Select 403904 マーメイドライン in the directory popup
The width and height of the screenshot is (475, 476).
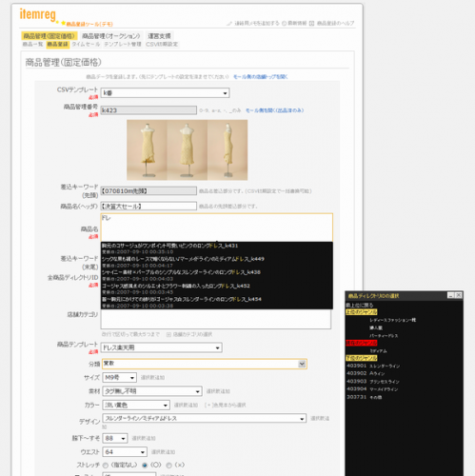point(372,389)
